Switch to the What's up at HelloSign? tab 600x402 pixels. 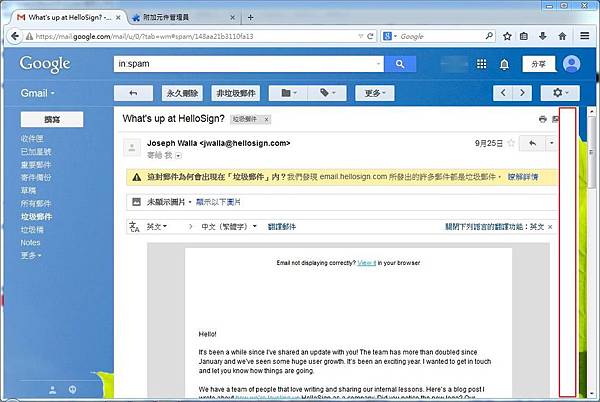(x=69, y=18)
